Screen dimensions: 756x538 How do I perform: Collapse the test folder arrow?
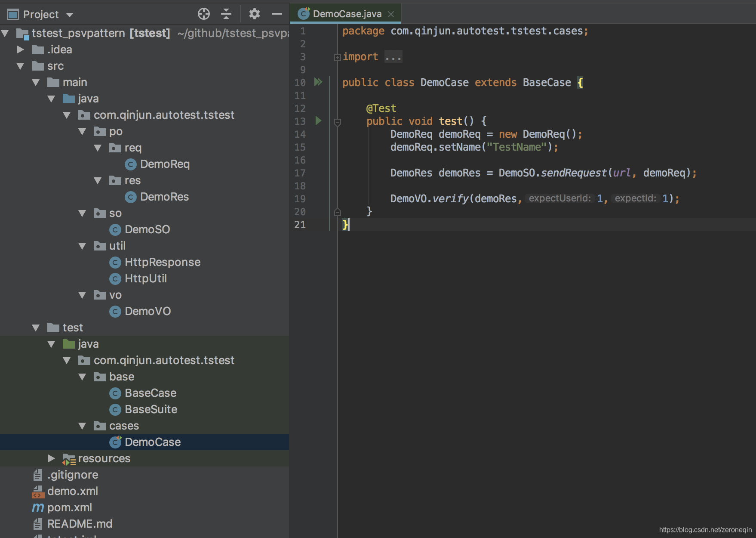click(x=36, y=328)
